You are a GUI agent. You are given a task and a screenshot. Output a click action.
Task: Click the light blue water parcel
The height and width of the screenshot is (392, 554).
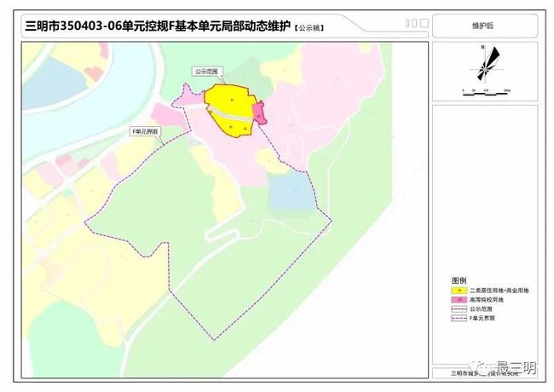[x=288, y=192]
